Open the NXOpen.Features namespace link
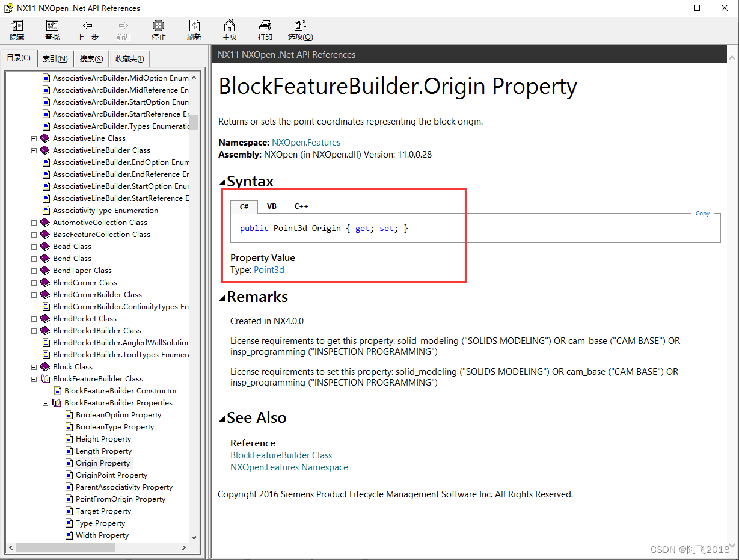Screen dimensions: 739x560 306,143
